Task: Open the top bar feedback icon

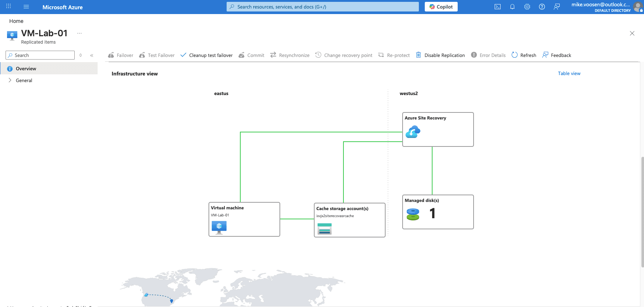Action: (x=557, y=7)
